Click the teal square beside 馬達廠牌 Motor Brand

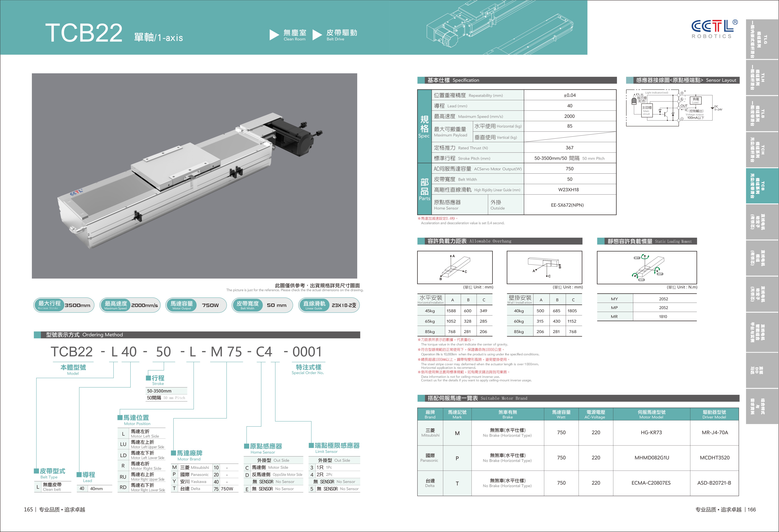(174, 453)
